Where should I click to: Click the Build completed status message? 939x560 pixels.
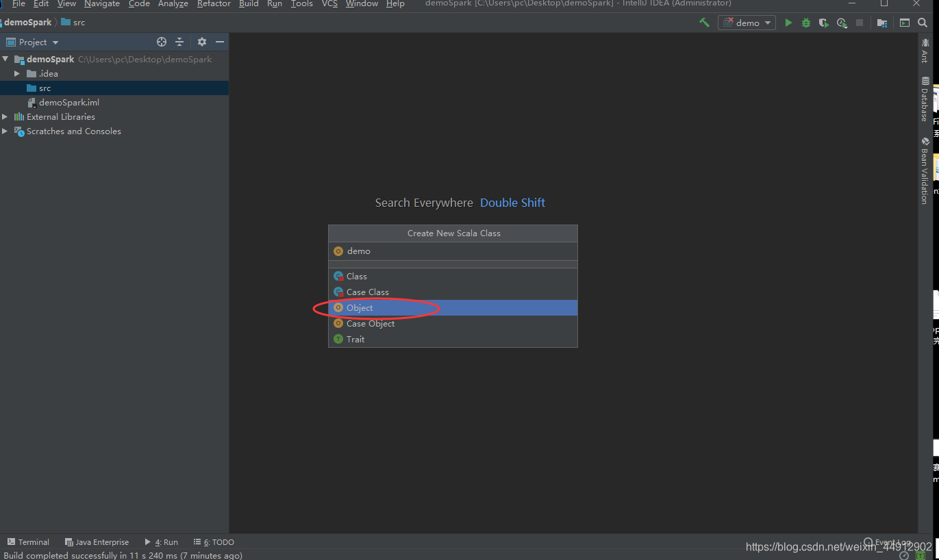coord(123,555)
